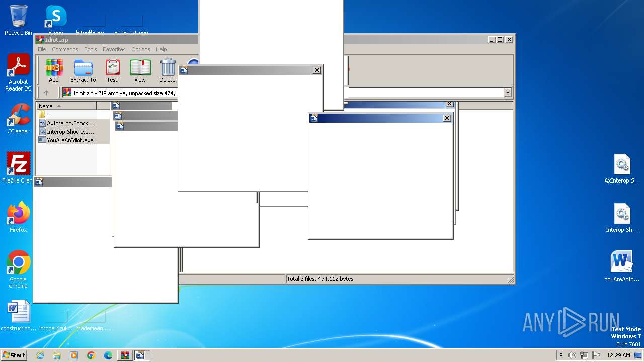The image size is (644, 362).
Task: Open construction Word document on desktop
Action: pyautogui.click(x=18, y=316)
